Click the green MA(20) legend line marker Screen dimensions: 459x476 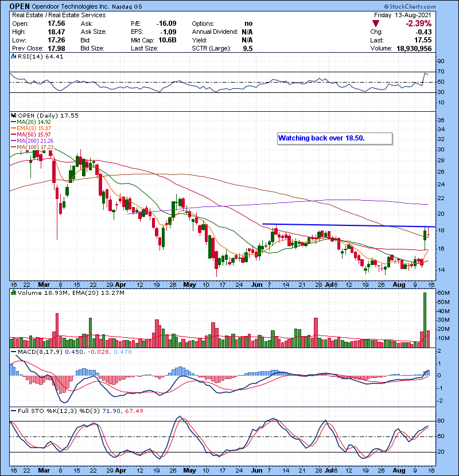(13, 122)
